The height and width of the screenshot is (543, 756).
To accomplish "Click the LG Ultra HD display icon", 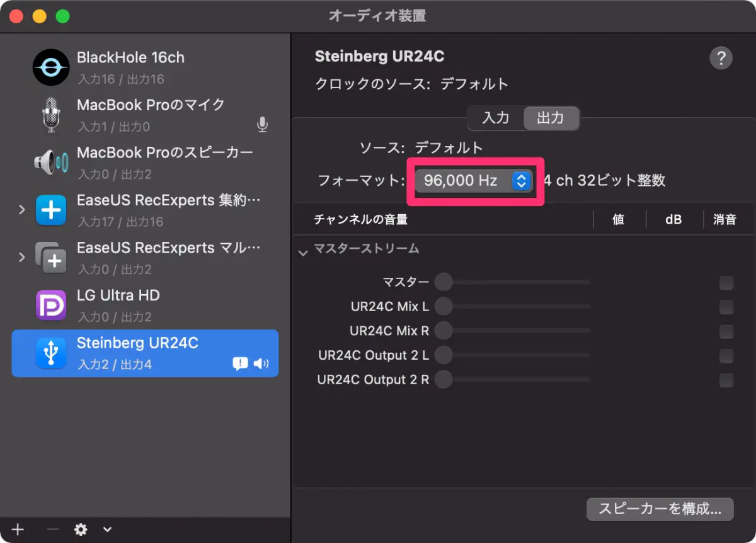I will click(x=51, y=306).
